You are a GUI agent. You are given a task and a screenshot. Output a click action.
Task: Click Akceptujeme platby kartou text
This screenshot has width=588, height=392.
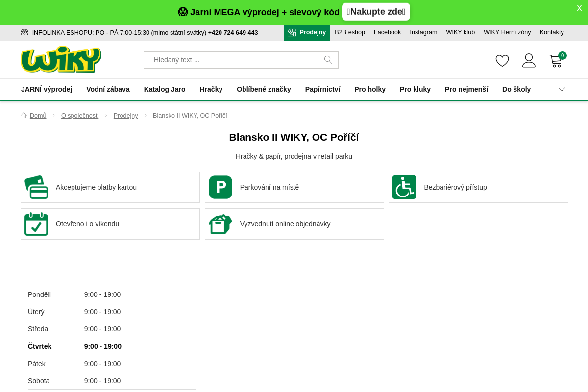pos(96,187)
